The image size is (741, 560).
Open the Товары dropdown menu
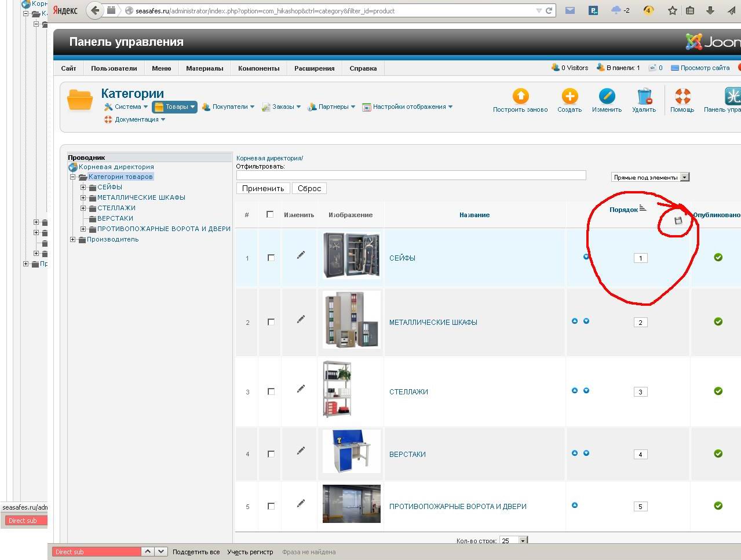175,107
